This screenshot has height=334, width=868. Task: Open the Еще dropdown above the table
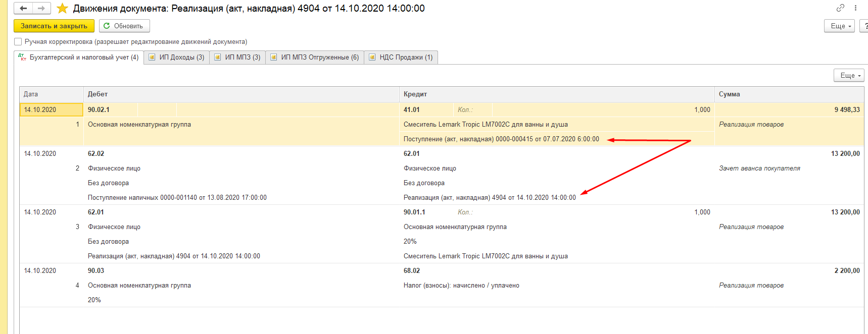848,75
